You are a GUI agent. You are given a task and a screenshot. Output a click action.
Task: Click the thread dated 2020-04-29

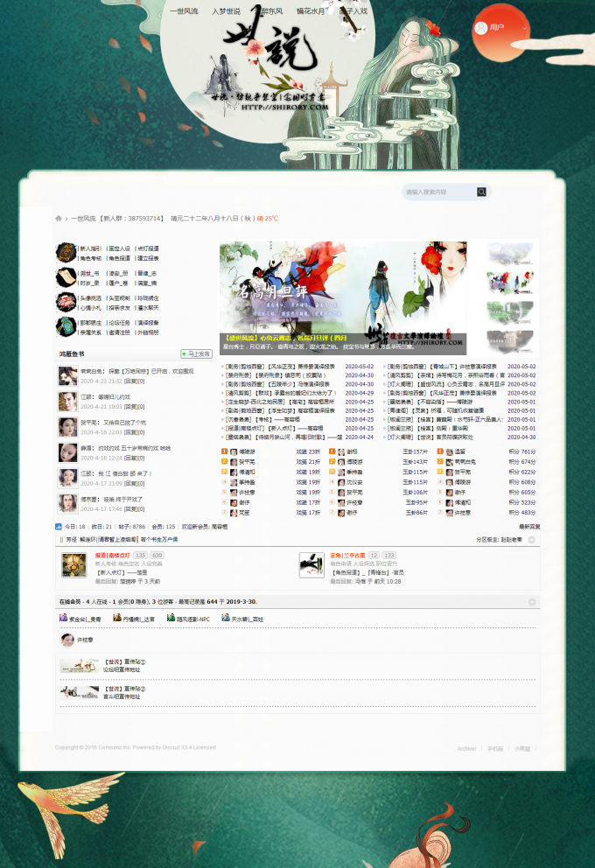281,393
